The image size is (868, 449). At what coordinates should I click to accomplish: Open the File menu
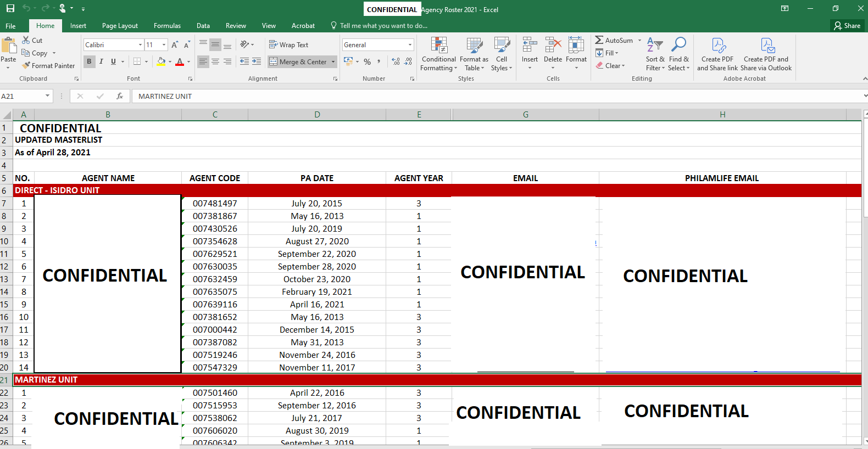10,26
